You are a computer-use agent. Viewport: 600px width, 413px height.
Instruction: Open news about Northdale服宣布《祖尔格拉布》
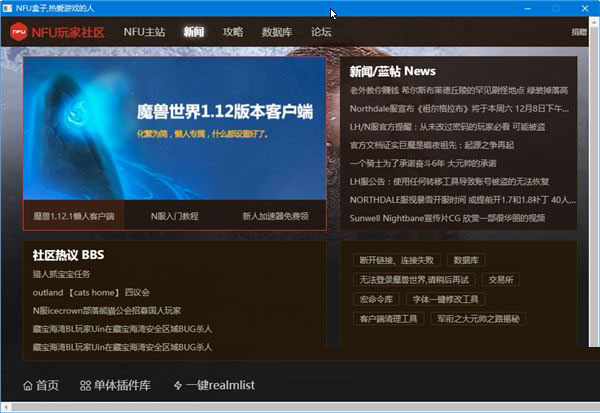[459, 109]
